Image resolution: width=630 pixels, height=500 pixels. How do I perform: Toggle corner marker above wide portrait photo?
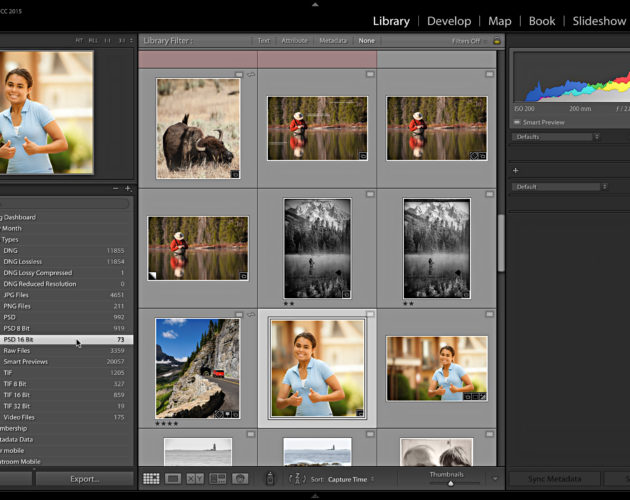click(489, 314)
